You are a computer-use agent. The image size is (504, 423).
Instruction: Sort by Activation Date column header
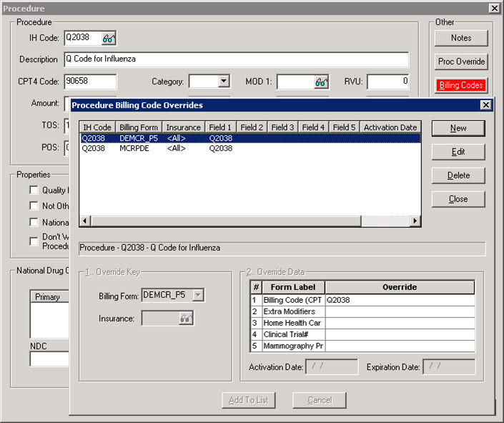[x=390, y=127]
